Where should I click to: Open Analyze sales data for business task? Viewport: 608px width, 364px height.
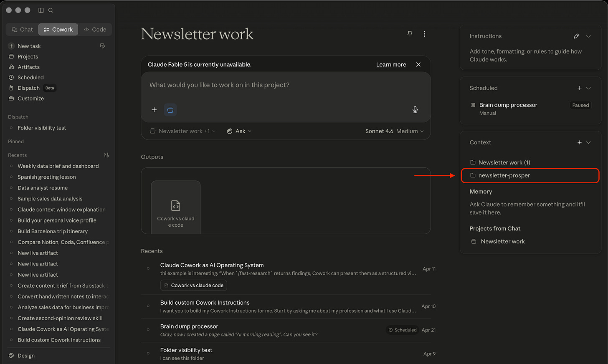click(63, 307)
